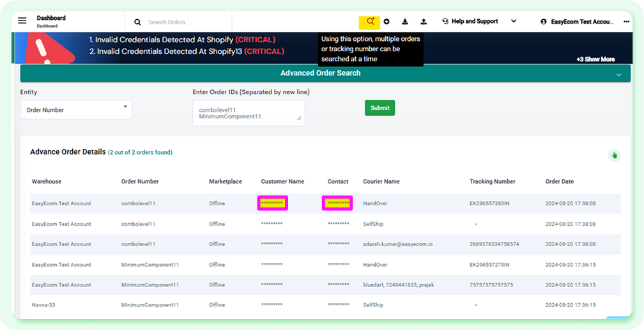Click courier adarsh.kumar@easyecom.io
The image size is (644, 330).
click(397, 244)
